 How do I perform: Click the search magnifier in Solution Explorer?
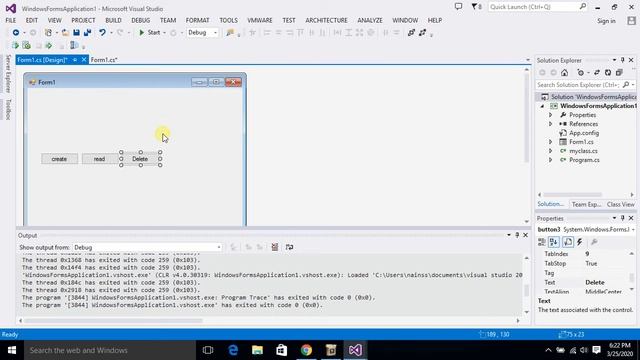tap(626, 84)
